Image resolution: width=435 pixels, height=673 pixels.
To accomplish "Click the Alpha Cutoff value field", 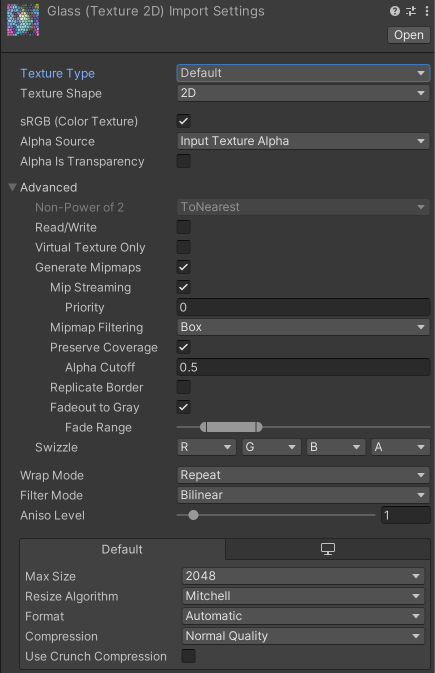I will (x=303, y=367).
